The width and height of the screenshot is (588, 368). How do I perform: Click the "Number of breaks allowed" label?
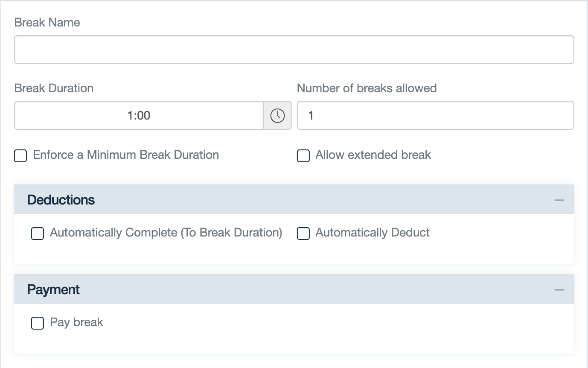(x=367, y=88)
